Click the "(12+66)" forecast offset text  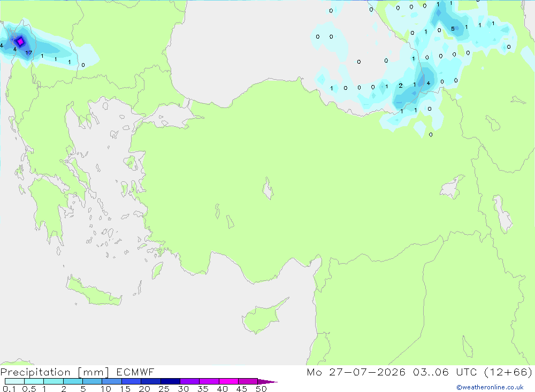click(508, 372)
